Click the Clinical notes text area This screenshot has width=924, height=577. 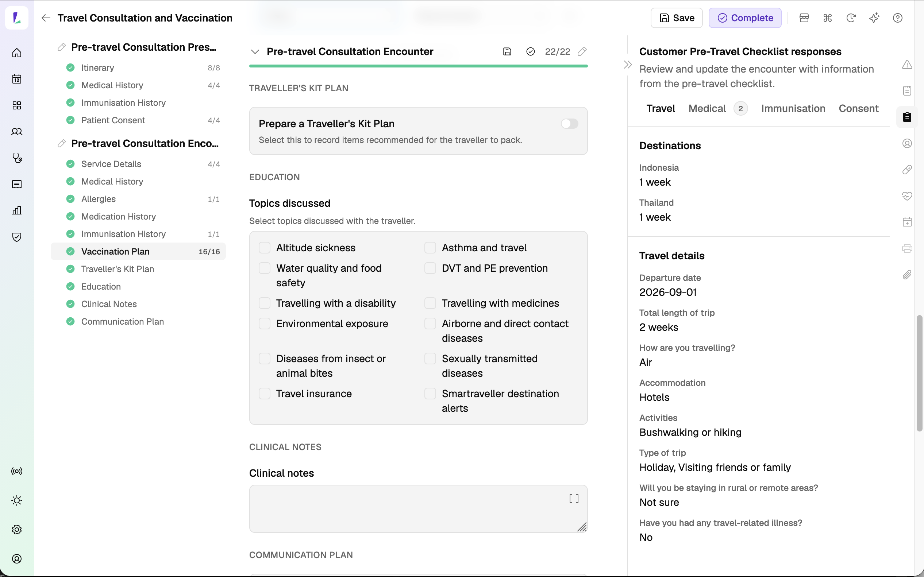click(418, 509)
